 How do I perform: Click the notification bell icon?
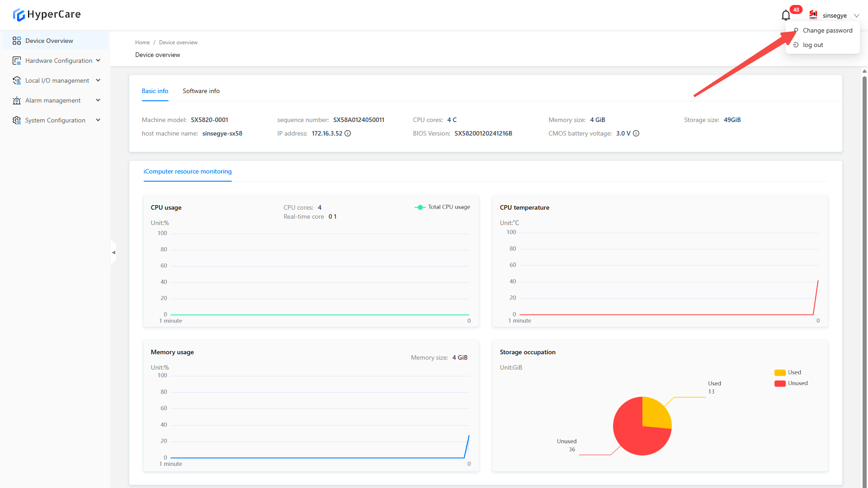786,15
